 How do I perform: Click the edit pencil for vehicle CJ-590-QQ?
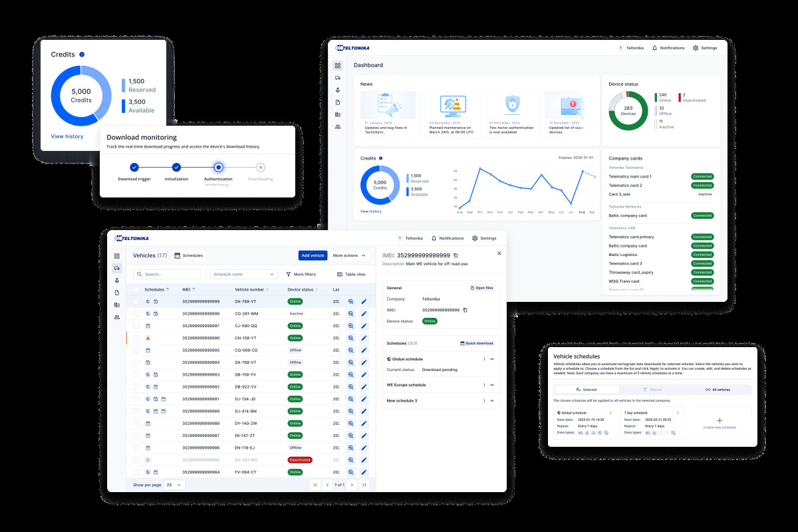(x=364, y=326)
